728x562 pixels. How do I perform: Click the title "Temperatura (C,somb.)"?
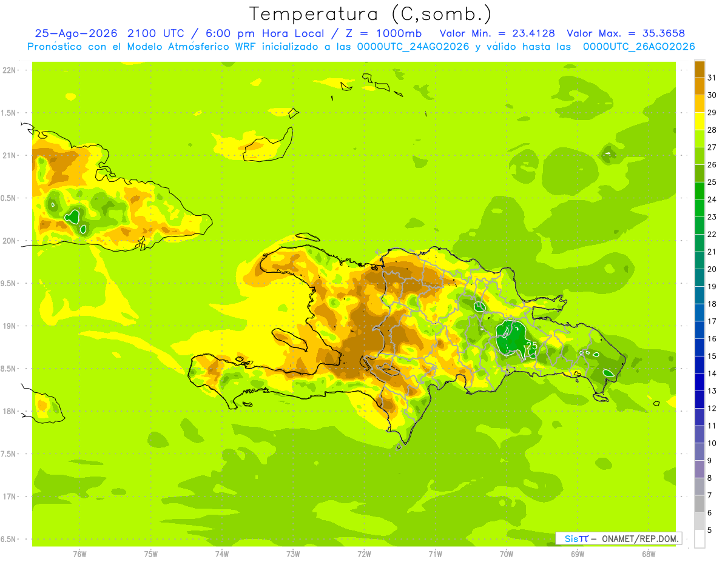pyautogui.click(x=371, y=14)
